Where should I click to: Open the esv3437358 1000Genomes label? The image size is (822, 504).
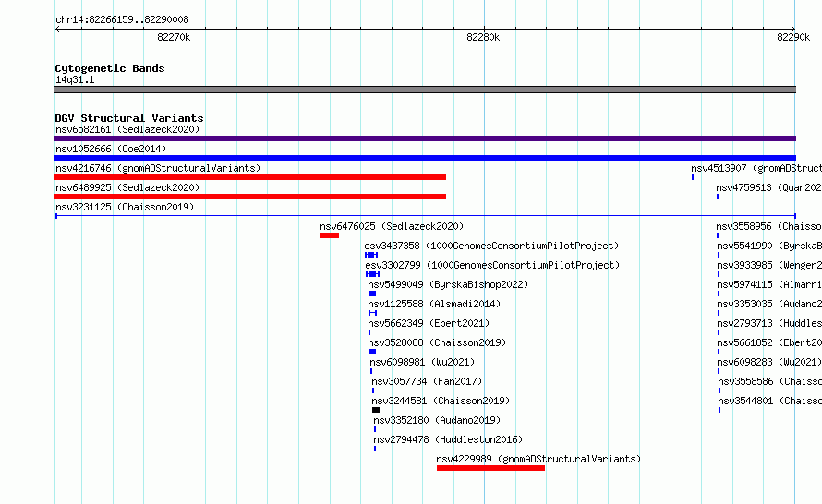click(491, 246)
